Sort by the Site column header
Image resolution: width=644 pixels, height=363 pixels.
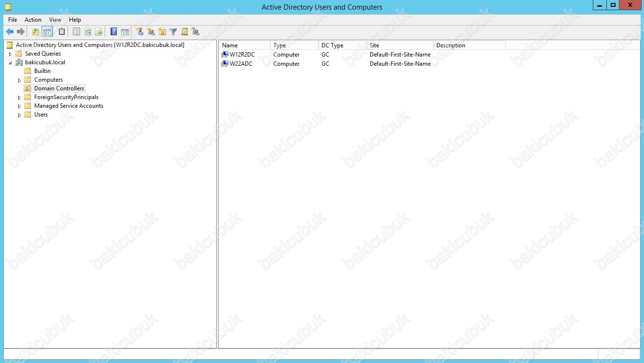point(400,45)
